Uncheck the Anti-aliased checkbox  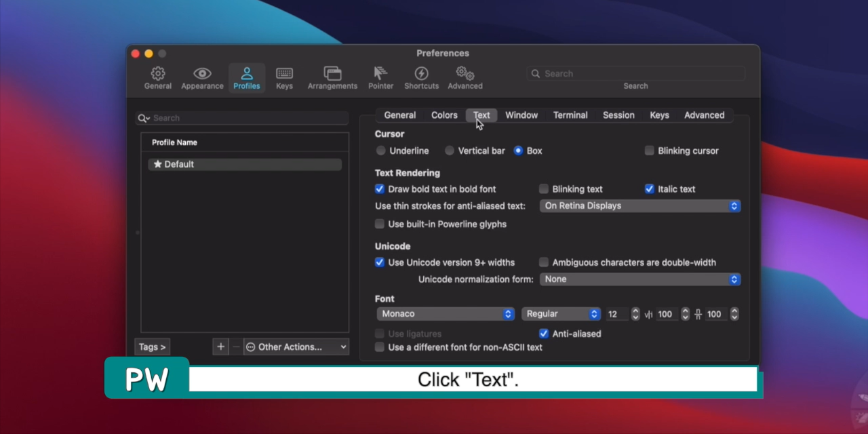[544, 334]
